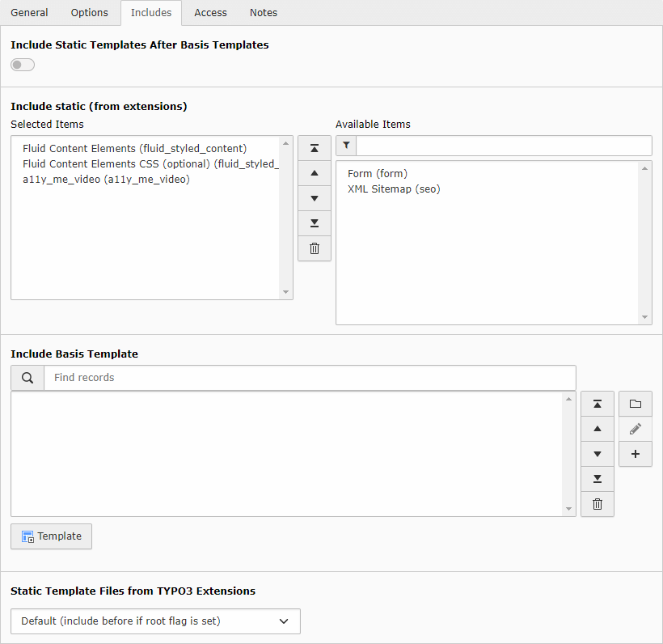
Task: Go to the Notes tab
Action: (x=264, y=13)
